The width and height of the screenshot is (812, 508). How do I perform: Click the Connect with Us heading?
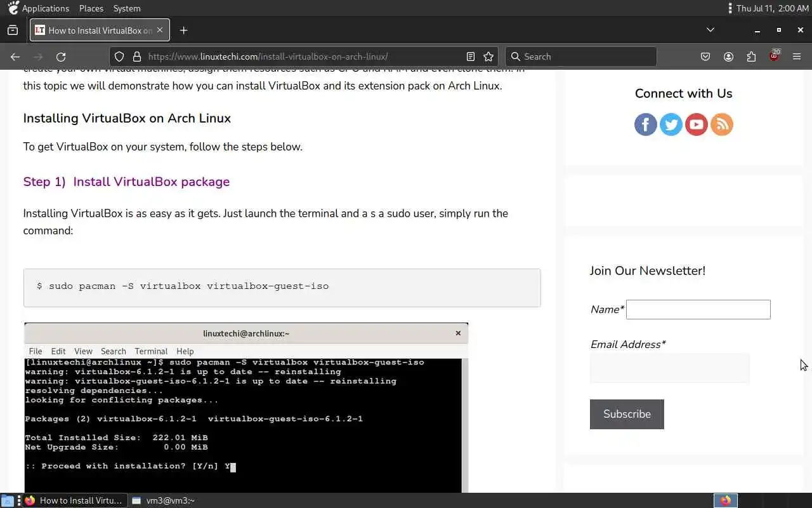(683, 93)
